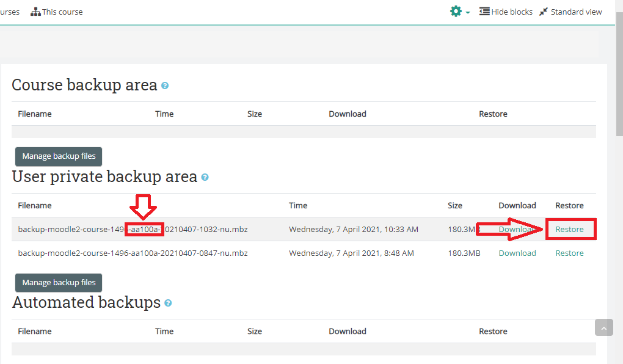
Task: Click the Course backup area heading
Action: (85, 85)
